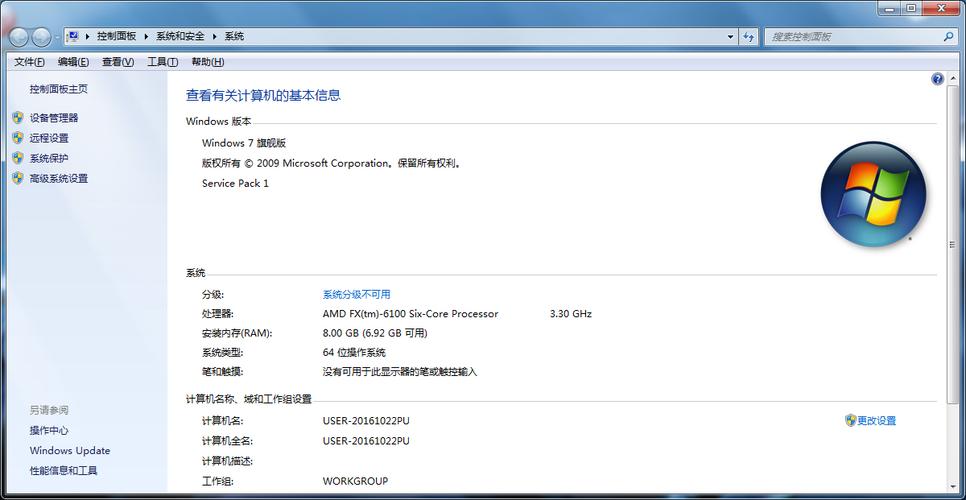Viewport: 966px width, 500px height.
Task: Open Windows Update link
Action: click(x=70, y=451)
